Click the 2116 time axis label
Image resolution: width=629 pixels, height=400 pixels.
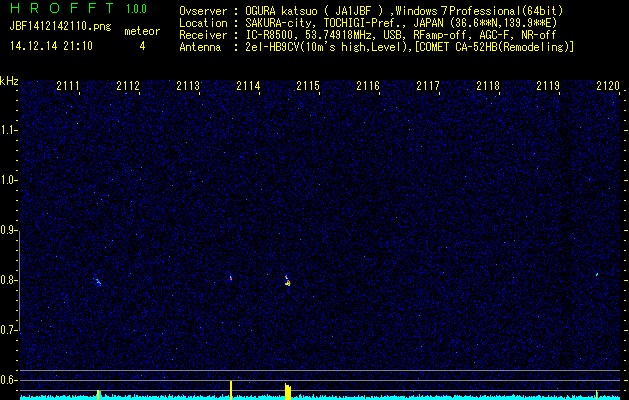coord(368,86)
